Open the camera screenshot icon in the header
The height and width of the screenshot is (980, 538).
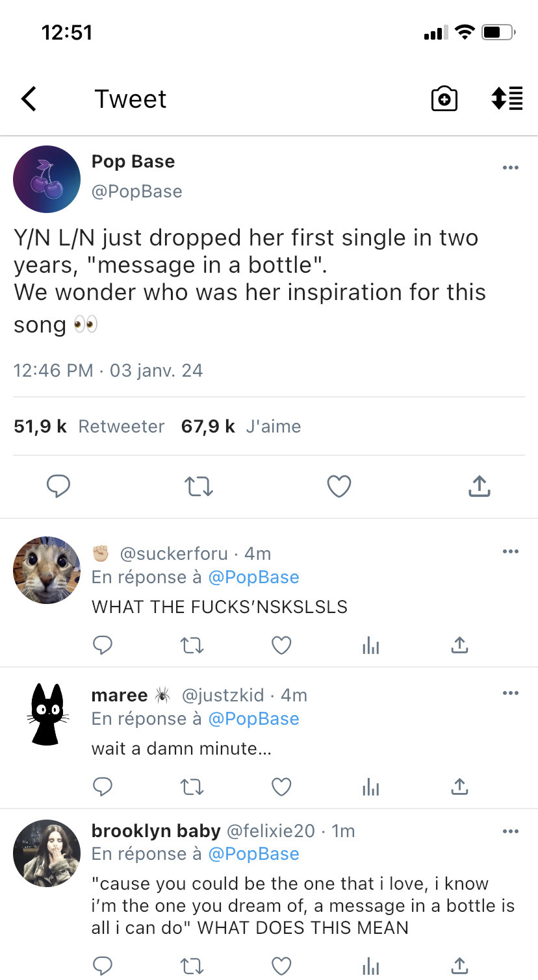(444, 99)
